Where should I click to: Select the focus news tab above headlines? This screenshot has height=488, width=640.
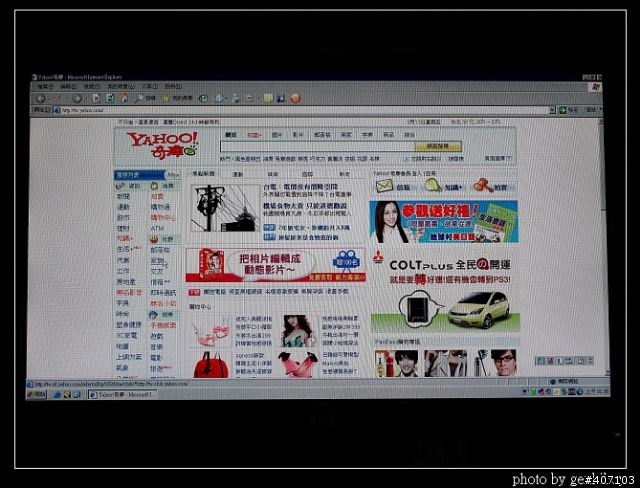[203, 174]
